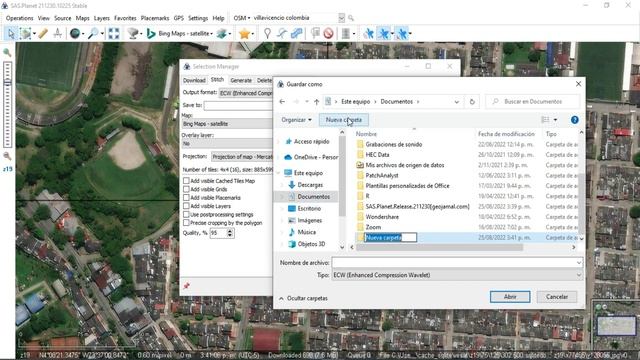Enable Add visible Cached Tiles Map
640x360 pixels.
coord(186,180)
